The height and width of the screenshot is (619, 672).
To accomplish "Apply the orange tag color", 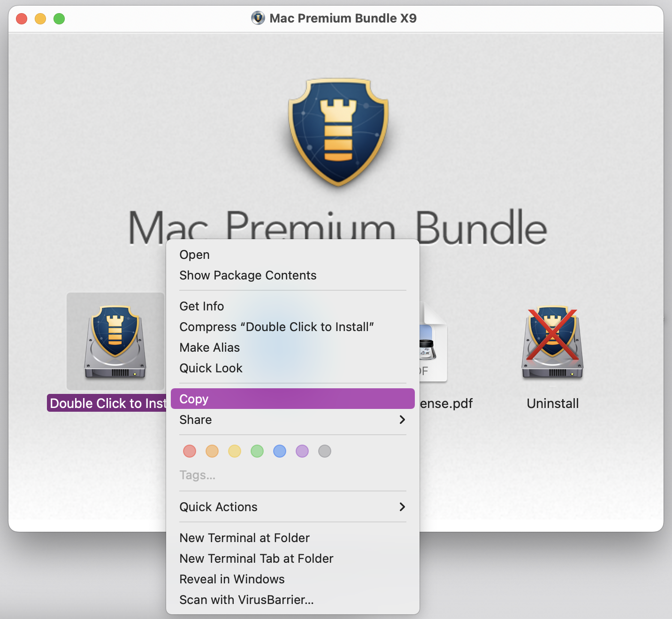I will tap(212, 451).
